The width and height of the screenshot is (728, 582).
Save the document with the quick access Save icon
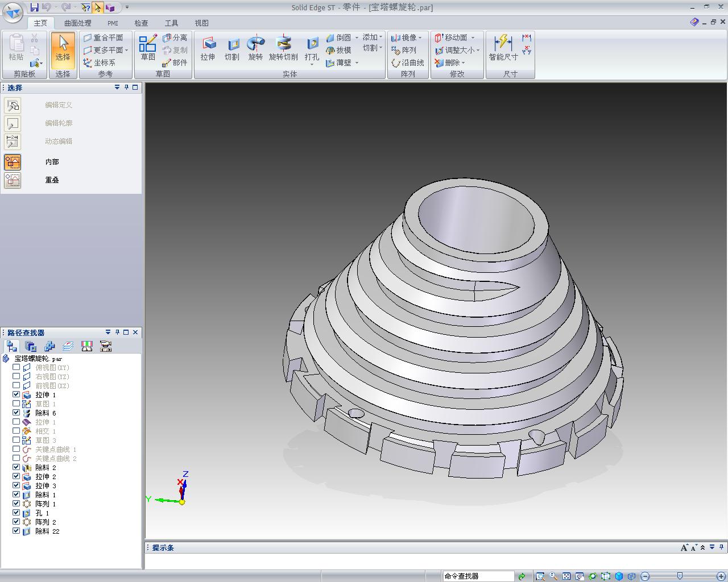[x=34, y=7]
